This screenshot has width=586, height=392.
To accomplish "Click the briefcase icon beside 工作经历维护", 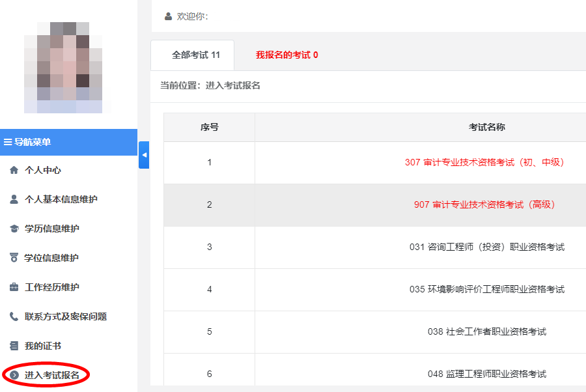I will [x=14, y=287].
